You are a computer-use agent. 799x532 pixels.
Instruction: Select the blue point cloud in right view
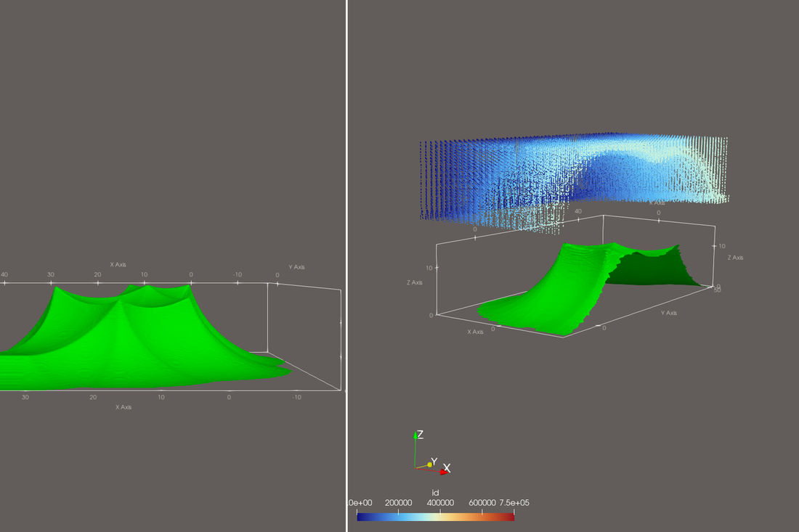573,175
